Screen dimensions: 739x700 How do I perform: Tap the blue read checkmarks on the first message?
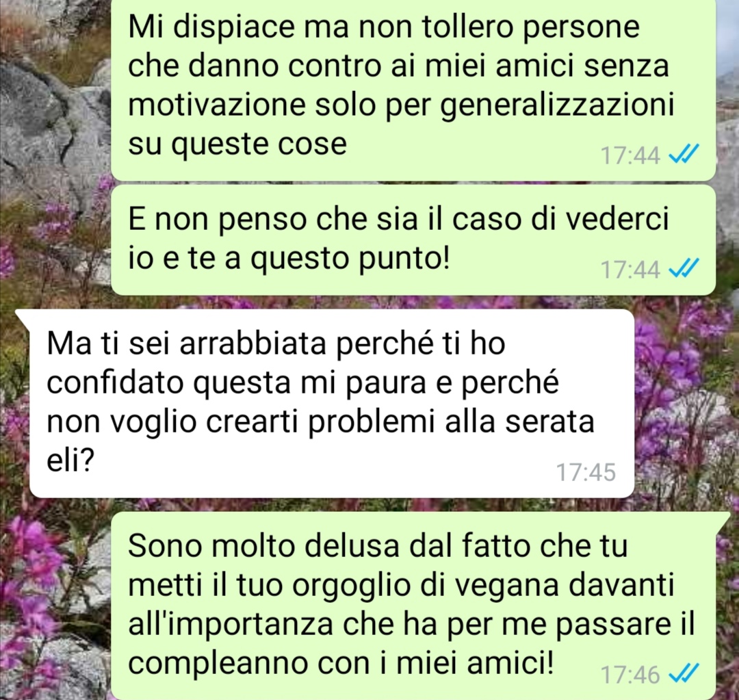pos(684,154)
